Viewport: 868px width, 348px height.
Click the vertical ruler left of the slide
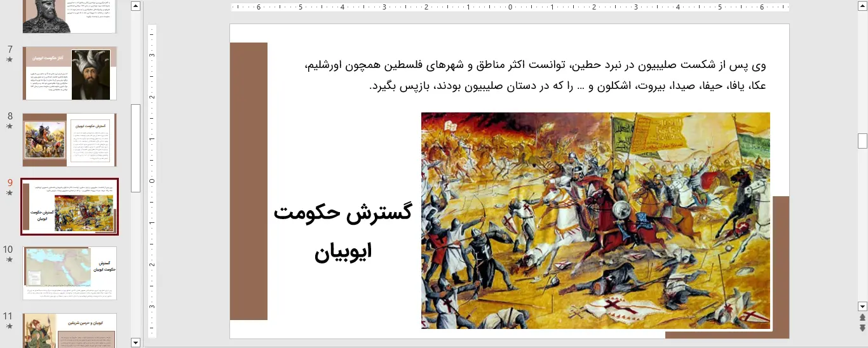(x=152, y=181)
